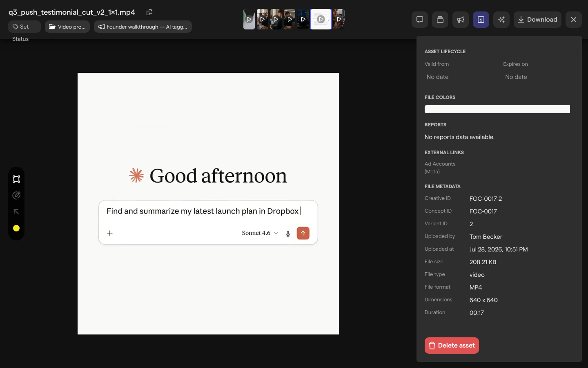
Task: Close the asset preview
Action: pyautogui.click(x=574, y=20)
